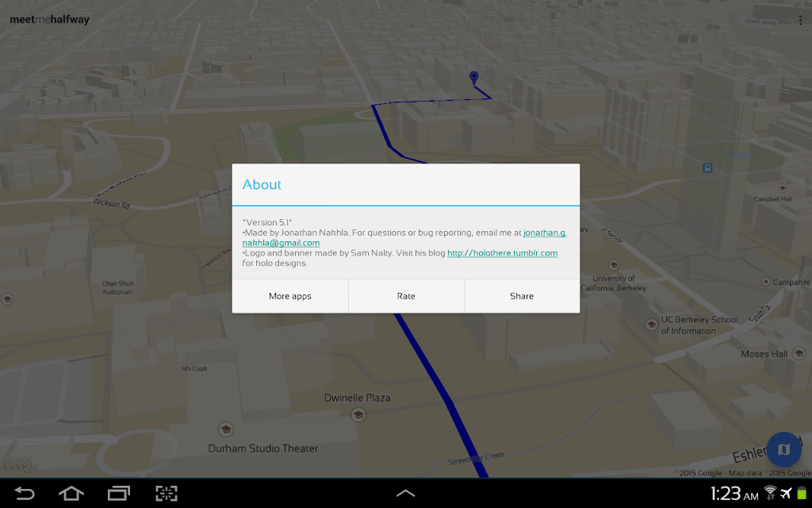The image size is (812, 508).
Task: Tap the clock showing 1:23 AM
Action: [734, 494]
